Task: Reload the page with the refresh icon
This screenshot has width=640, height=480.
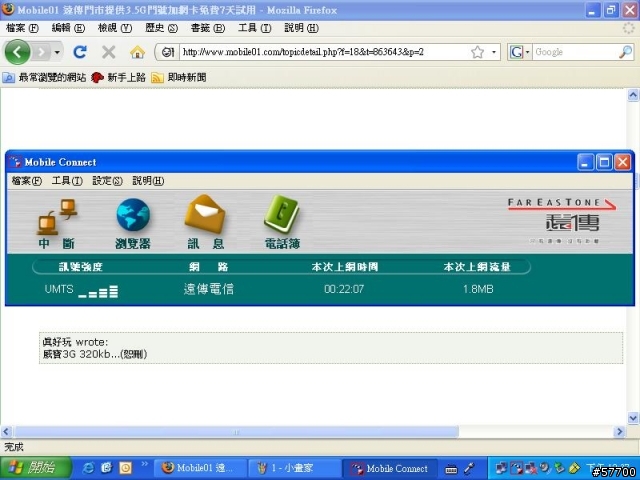Action: pyautogui.click(x=80, y=52)
